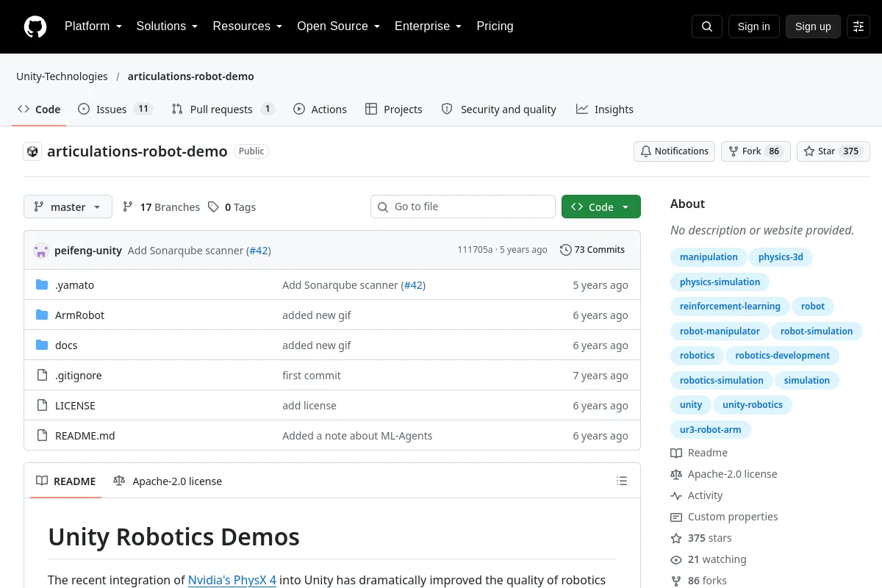This screenshot has height=588, width=882.
Task: Click the branch icon next to 17 Branches
Action: click(128, 207)
